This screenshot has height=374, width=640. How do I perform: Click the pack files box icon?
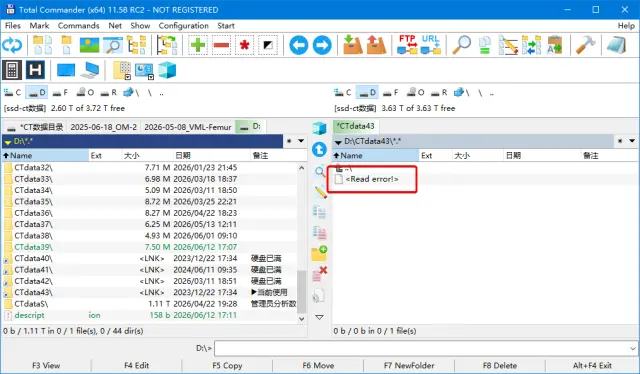(353, 45)
